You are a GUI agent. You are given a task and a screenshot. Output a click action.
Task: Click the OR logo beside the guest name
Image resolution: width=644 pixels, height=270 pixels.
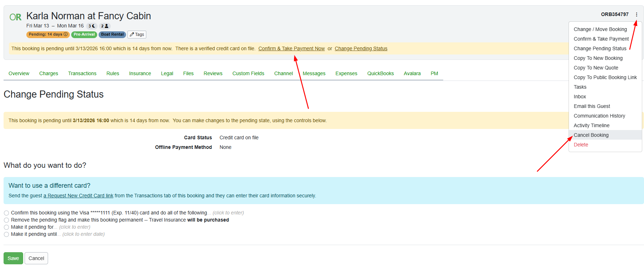coord(15,17)
